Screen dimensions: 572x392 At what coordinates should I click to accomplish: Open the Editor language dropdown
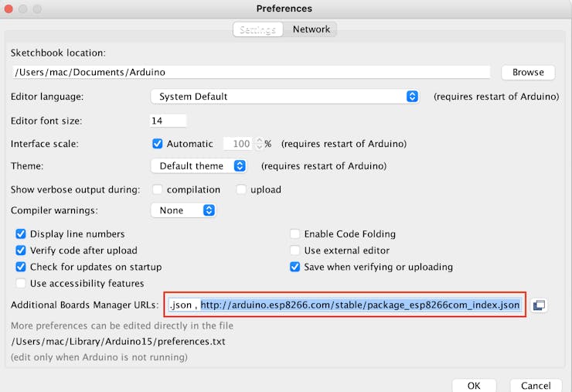coord(284,97)
